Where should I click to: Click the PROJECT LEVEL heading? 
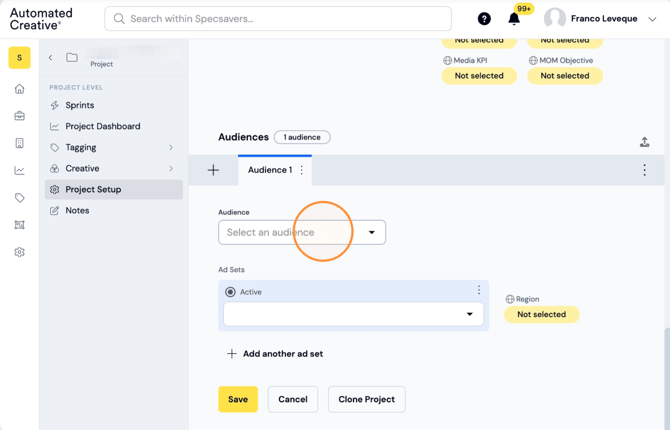[x=76, y=88]
